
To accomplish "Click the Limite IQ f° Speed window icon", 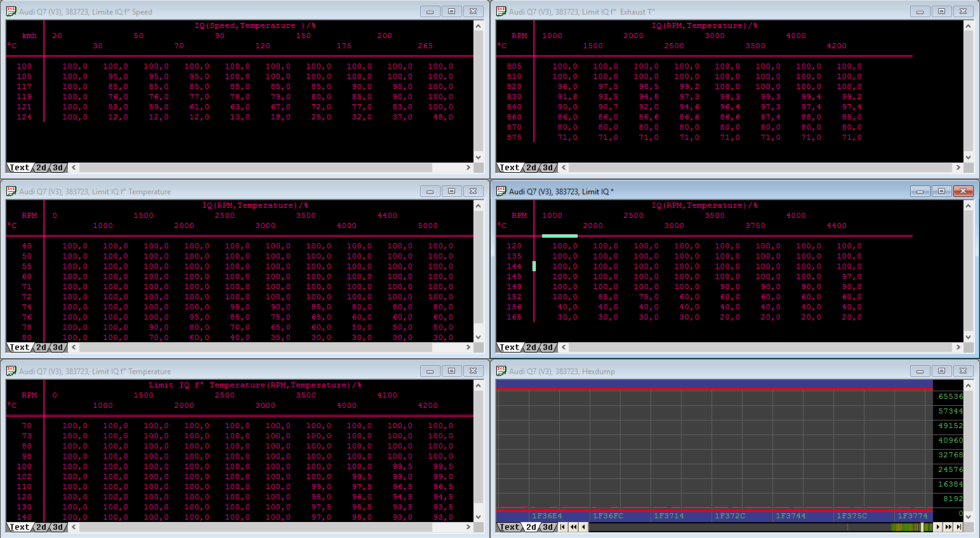I will coord(11,11).
